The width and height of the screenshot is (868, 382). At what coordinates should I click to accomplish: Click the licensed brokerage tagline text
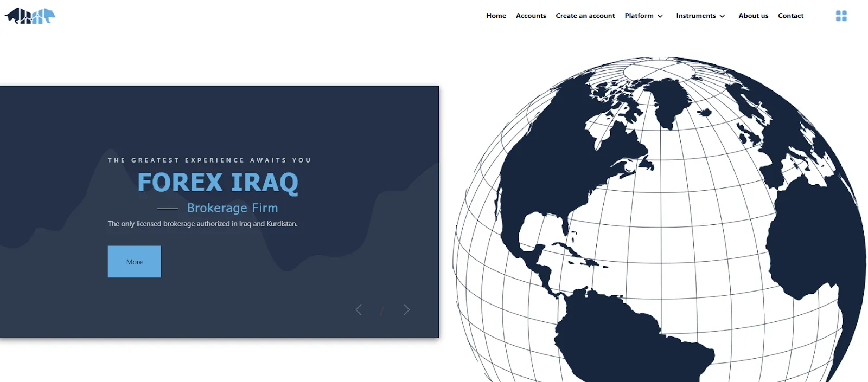202,224
